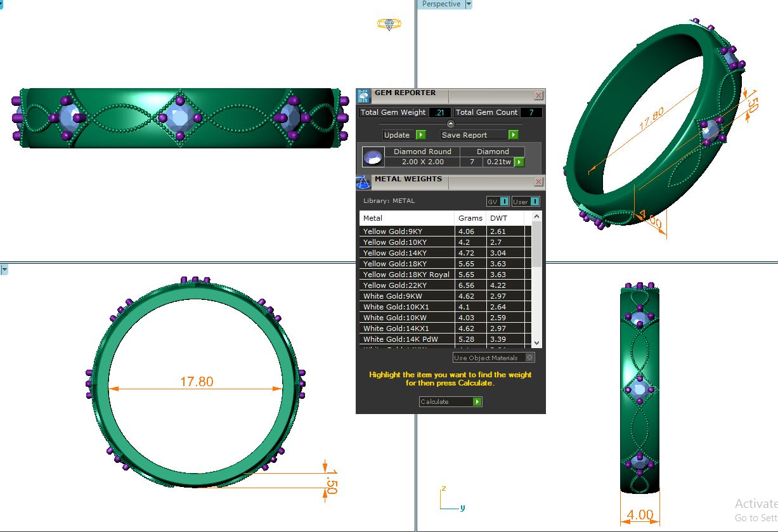Enable Use Object Materials option

pos(530,358)
